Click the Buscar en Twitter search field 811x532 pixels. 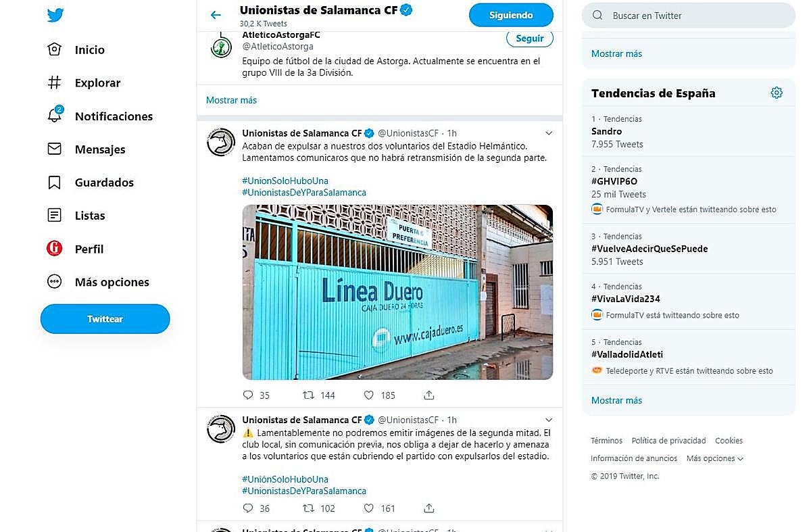pos(696,16)
